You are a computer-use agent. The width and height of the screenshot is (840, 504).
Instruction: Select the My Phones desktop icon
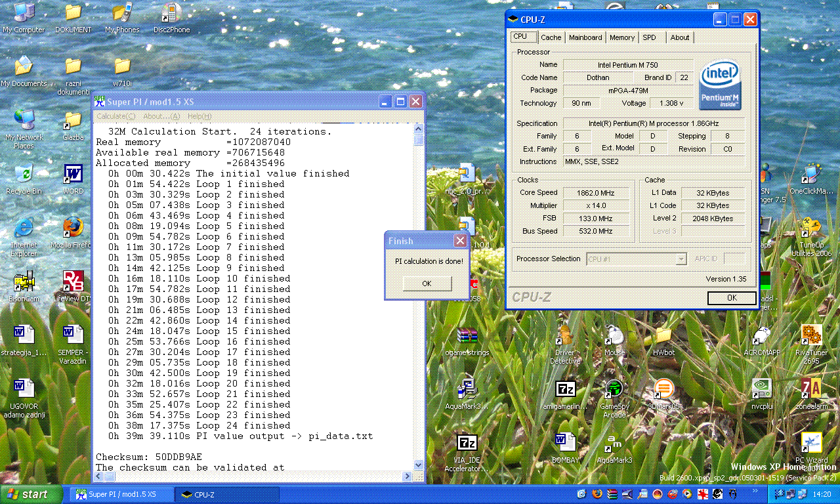click(122, 17)
